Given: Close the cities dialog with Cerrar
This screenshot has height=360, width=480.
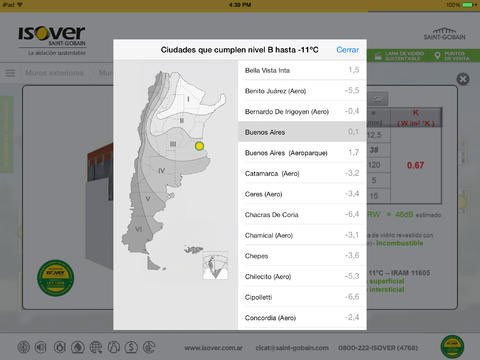Looking at the screenshot, I should [347, 50].
